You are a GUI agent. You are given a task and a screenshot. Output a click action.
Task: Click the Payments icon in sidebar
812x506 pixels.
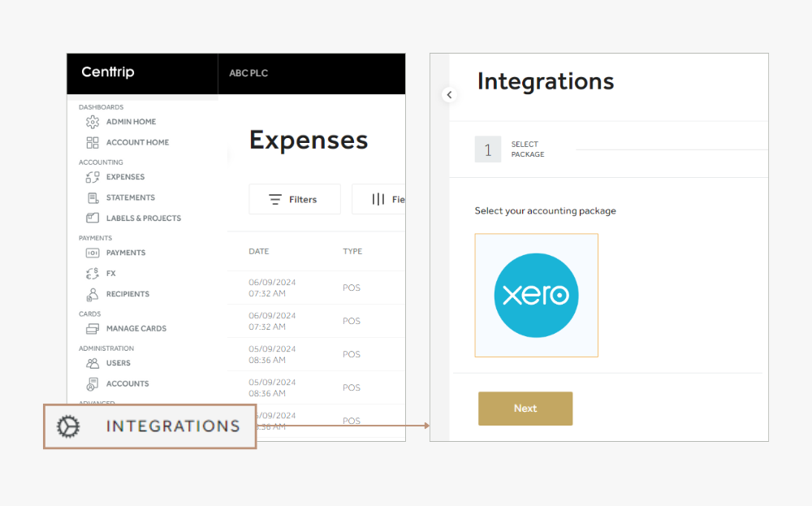[93, 253]
